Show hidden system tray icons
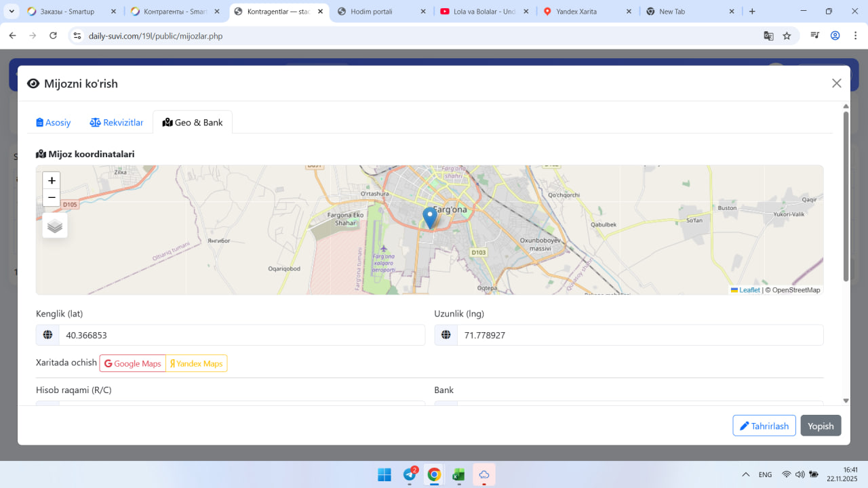868x488 pixels. tap(746, 474)
